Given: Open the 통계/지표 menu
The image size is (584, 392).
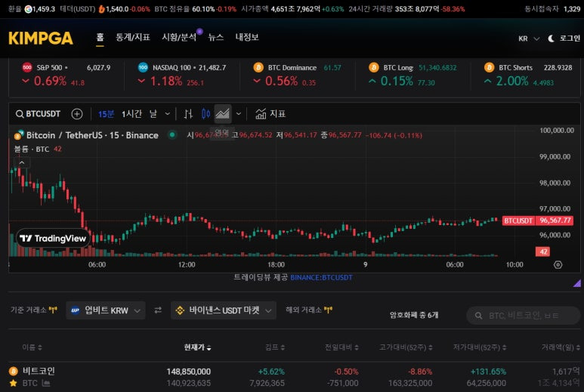Looking at the screenshot, I should tap(133, 37).
